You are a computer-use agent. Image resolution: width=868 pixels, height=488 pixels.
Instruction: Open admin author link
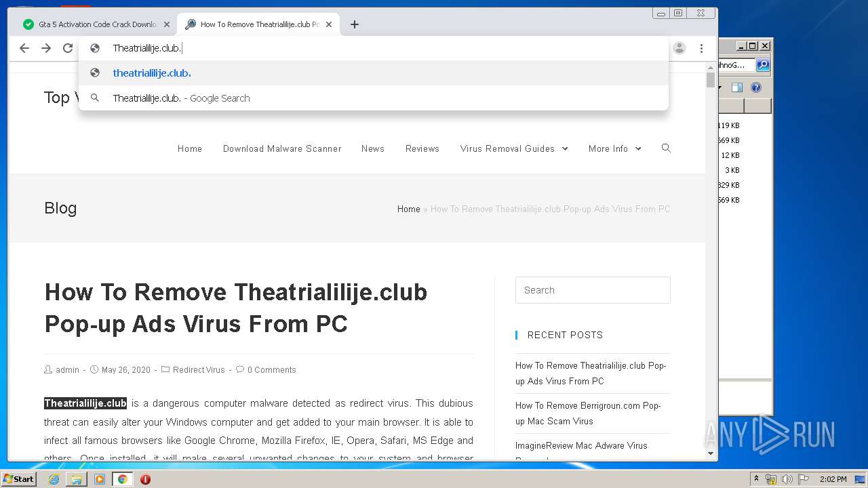coord(67,370)
